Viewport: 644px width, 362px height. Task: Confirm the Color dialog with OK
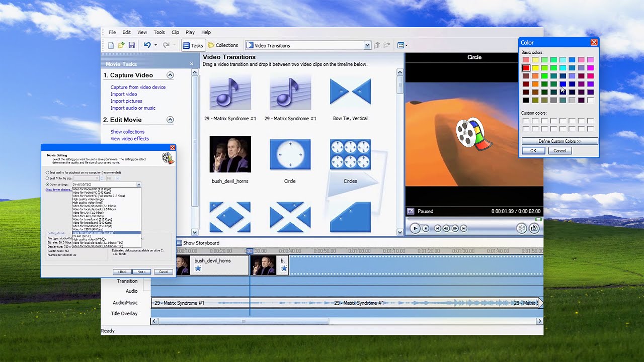tap(533, 151)
